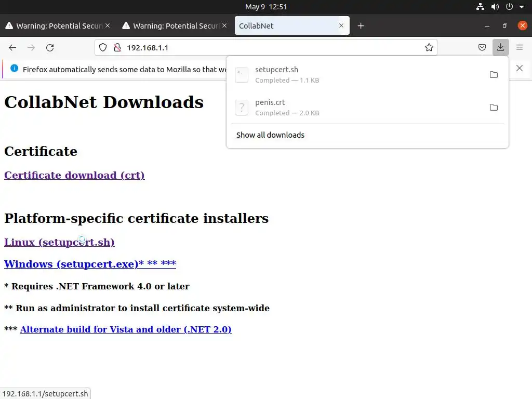
Task: Click the CollabNet Downloads heading
Action: coord(104,102)
